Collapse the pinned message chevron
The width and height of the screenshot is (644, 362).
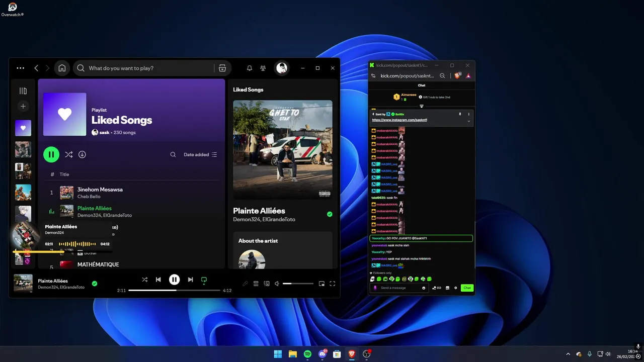coord(469,121)
